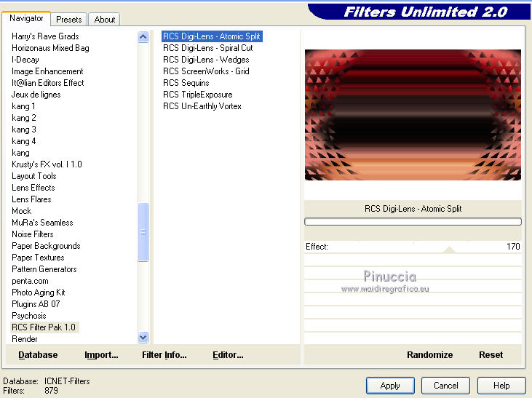This screenshot has width=532, height=398.
Task: Open the Presets tab
Action: pos(69,20)
